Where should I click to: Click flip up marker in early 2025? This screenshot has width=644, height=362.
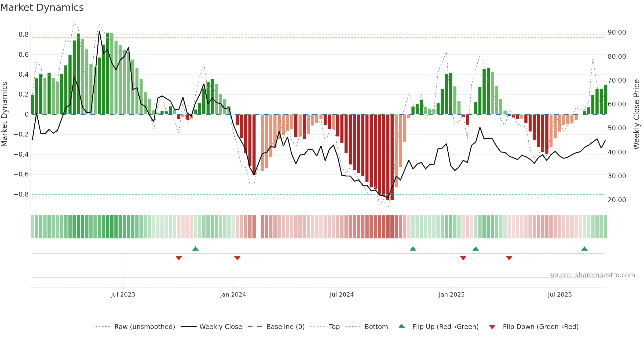[476, 249]
